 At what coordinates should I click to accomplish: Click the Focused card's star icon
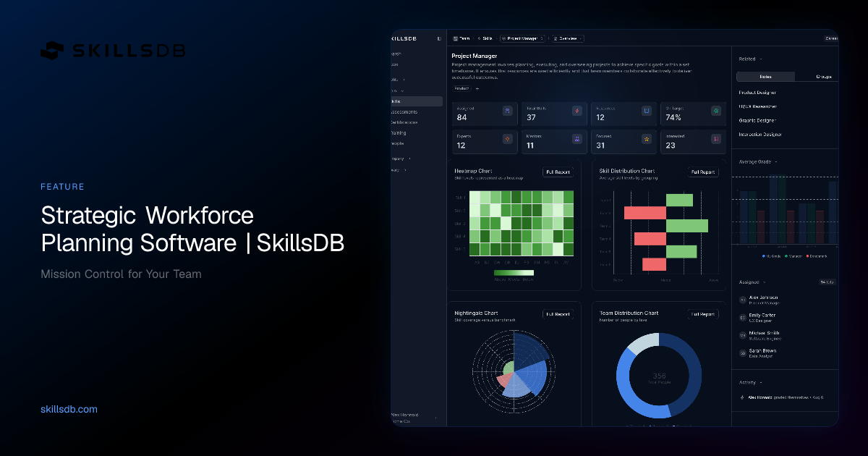(647, 139)
